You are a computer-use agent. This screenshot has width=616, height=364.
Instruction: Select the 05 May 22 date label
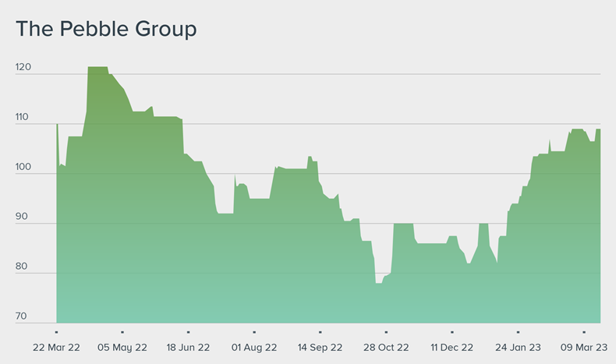point(122,348)
